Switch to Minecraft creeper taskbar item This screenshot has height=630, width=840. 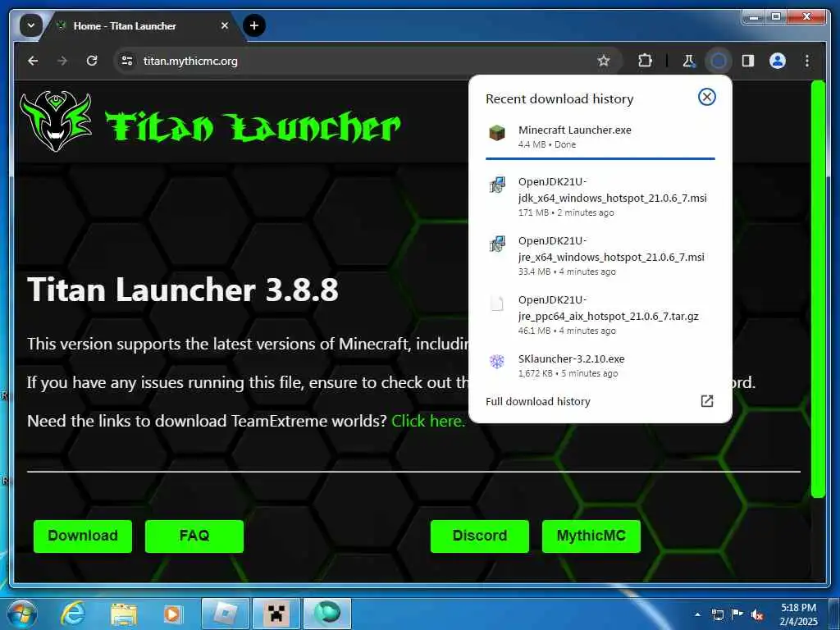(276, 614)
